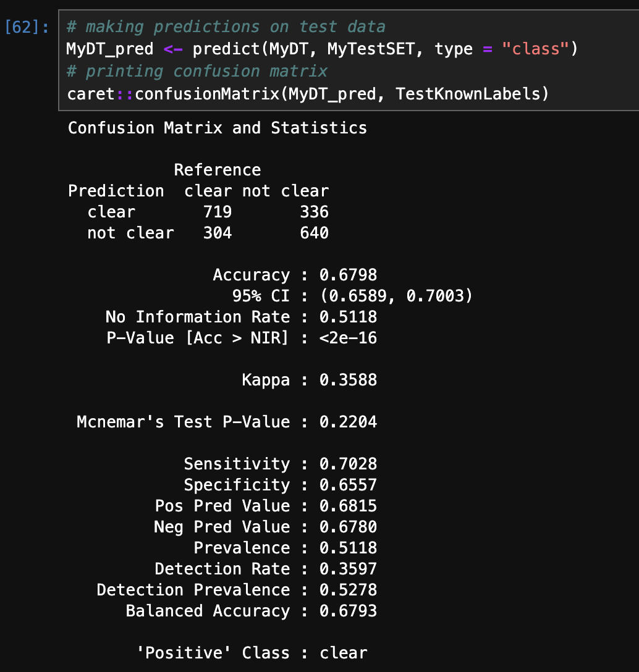Click the assignment arrow operator
Screen dimensions: 639x672
point(173,49)
